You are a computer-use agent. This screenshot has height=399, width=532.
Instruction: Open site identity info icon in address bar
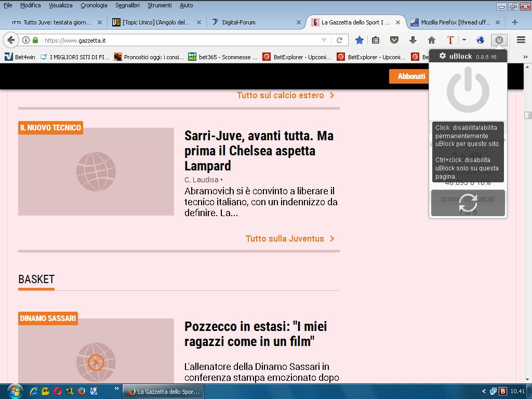pyautogui.click(x=26, y=40)
